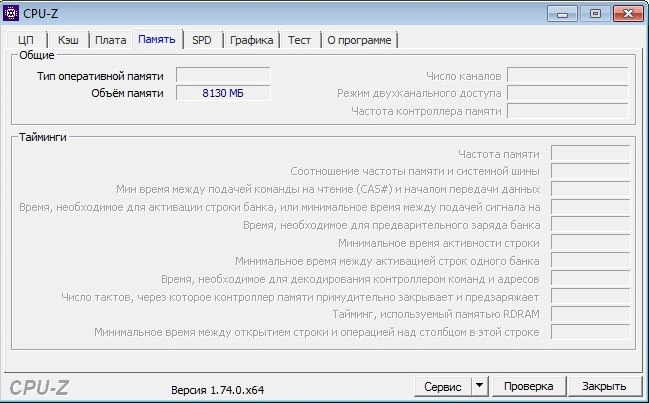649x403 pixels.
Task: Minimize the CPU-Z window
Action: [568, 14]
